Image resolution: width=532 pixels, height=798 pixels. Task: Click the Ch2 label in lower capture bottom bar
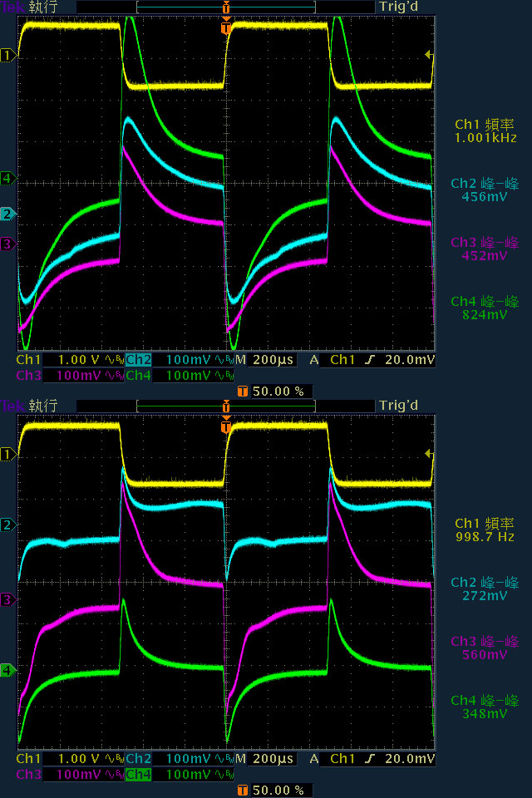click(139, 759)
